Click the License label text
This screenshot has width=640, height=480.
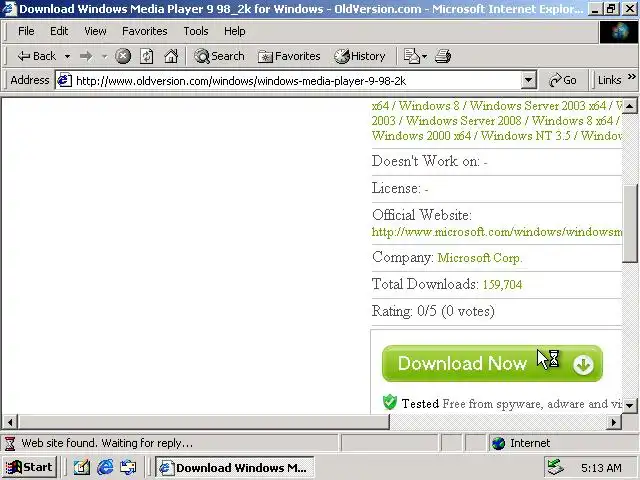coord(396,188)
